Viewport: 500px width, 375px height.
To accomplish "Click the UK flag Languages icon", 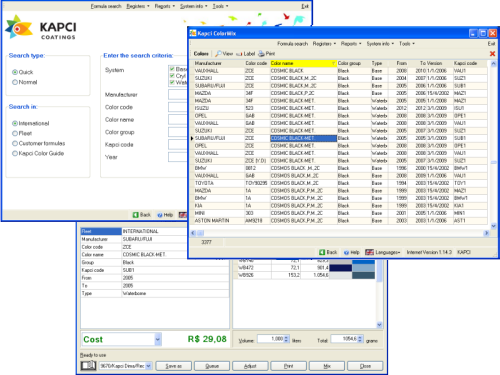I will (x=369, y=252).
